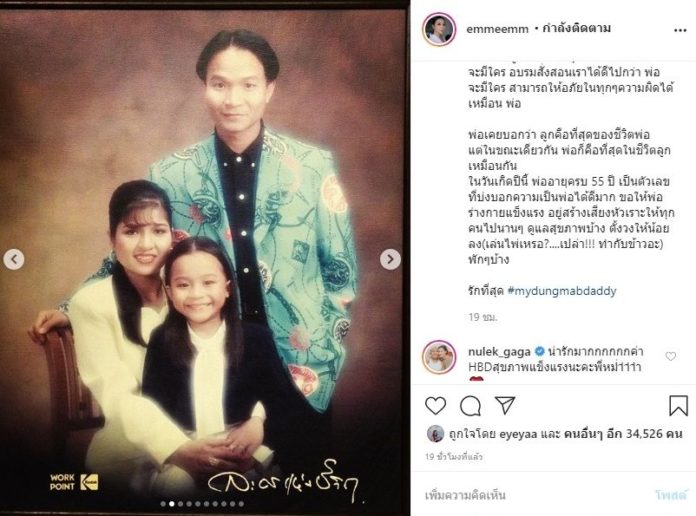Save the post with the bookmark icon
The width and height of the screenshot is (696, 516).
tap(678, 405)
